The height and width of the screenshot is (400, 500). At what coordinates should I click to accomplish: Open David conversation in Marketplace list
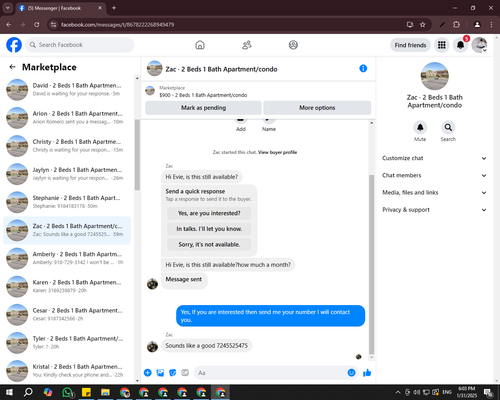[67, 90]
